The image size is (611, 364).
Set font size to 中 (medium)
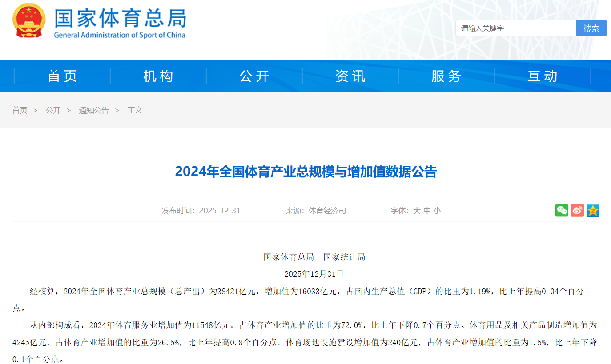click(x=427, y=211)
